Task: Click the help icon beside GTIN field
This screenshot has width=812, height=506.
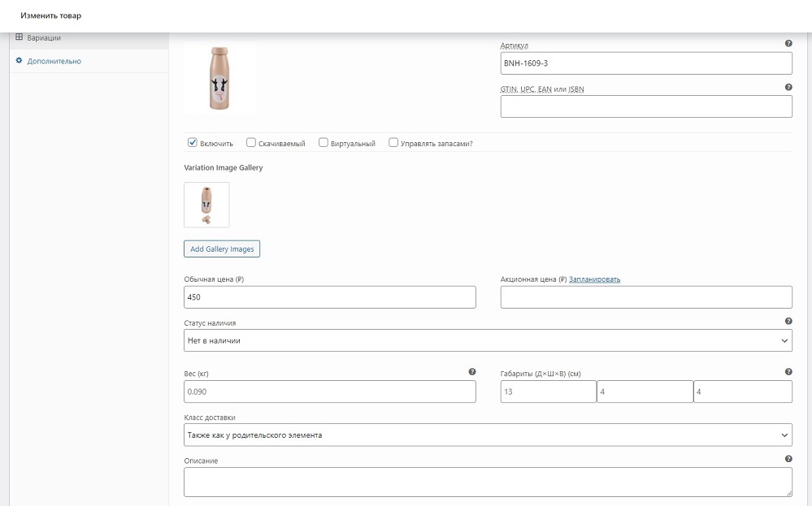Action: coord(788,87)
